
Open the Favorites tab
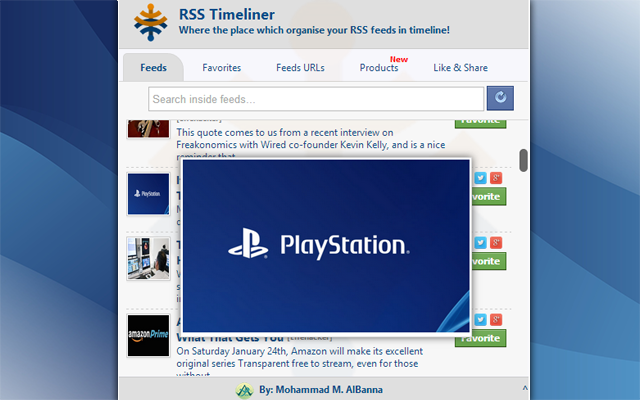222,67
